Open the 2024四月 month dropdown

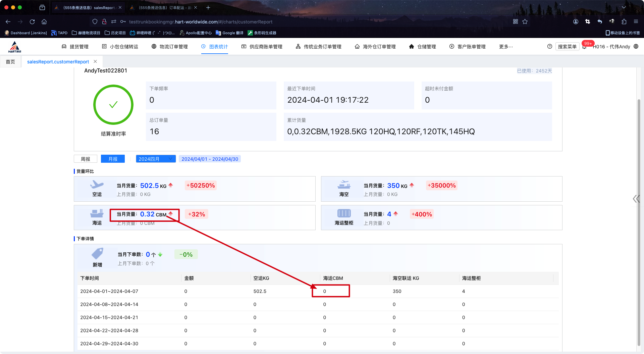pos(156,159)
